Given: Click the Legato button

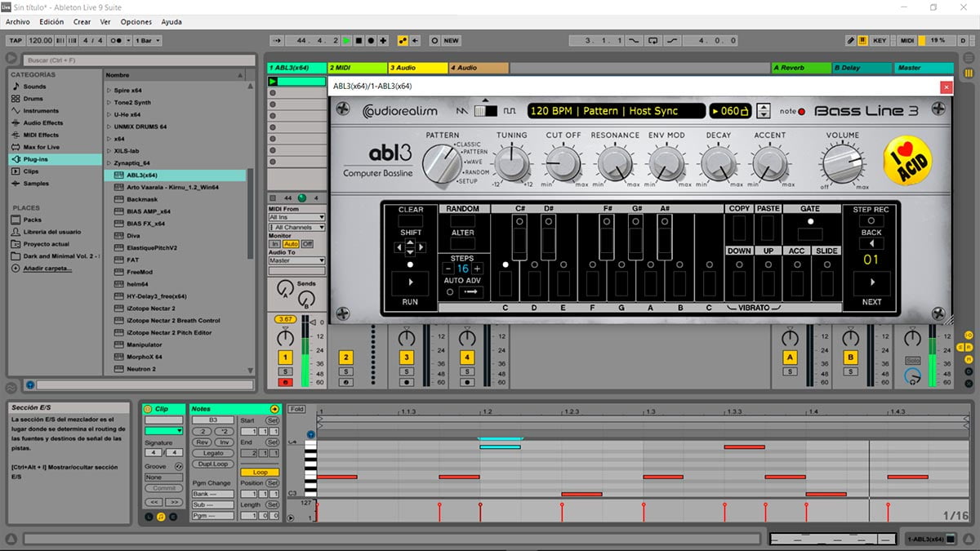Looking at the screenshot, I should 213,453.
